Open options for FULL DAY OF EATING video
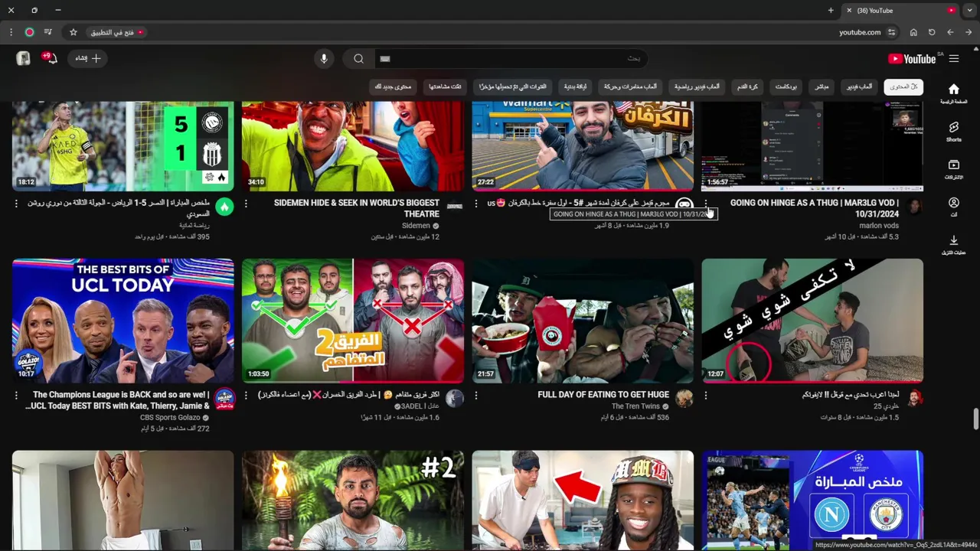The height and width of the screenshot is (551, 980). coord(476,396)
